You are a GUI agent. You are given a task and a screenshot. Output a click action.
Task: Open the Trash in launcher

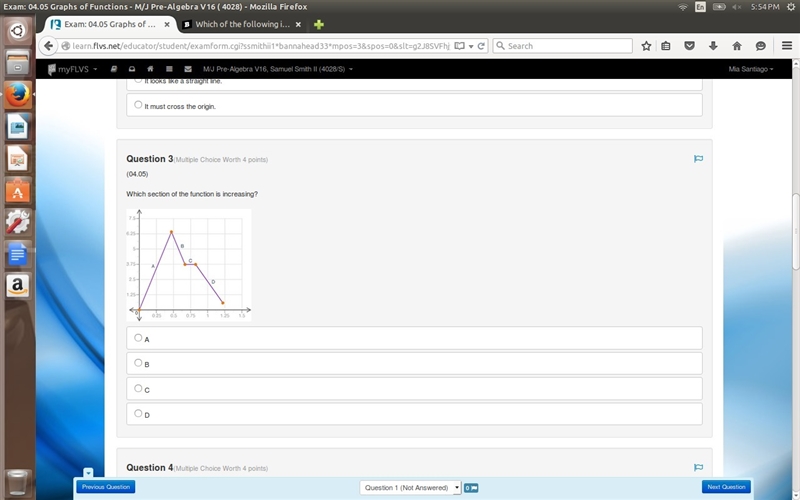pos(17,483)
